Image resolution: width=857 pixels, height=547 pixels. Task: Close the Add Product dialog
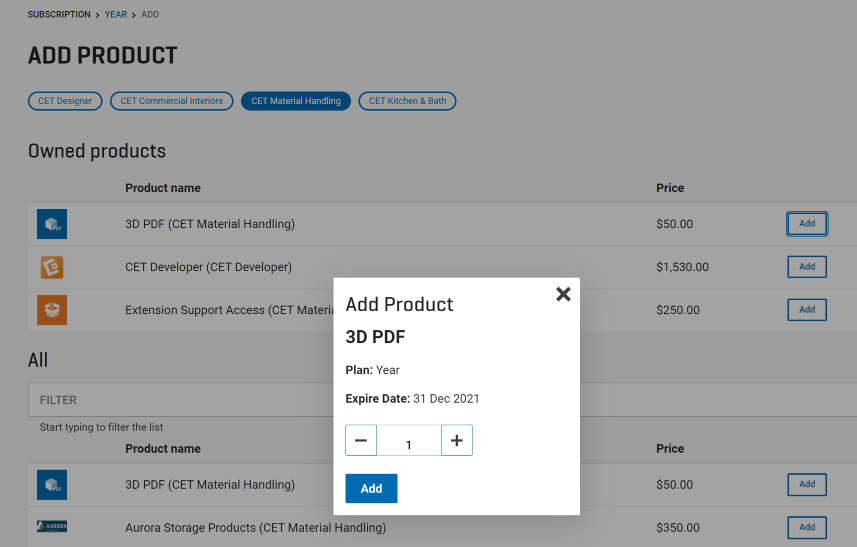point(563,294)
